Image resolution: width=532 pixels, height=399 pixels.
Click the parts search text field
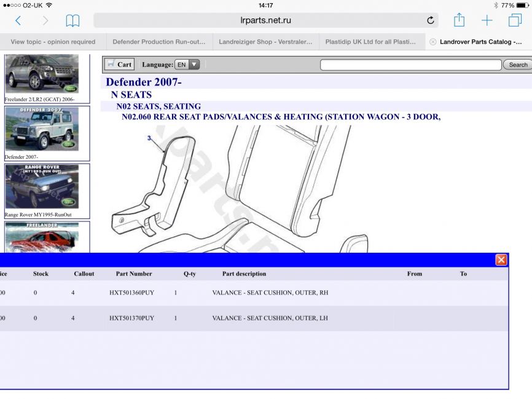410,65
